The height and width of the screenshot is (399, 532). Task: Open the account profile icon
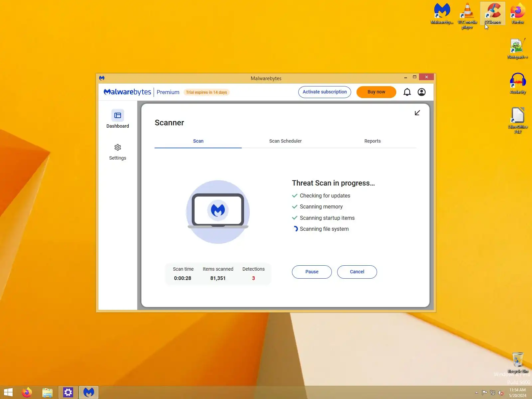pyautogui.click(x=422, y=92)
